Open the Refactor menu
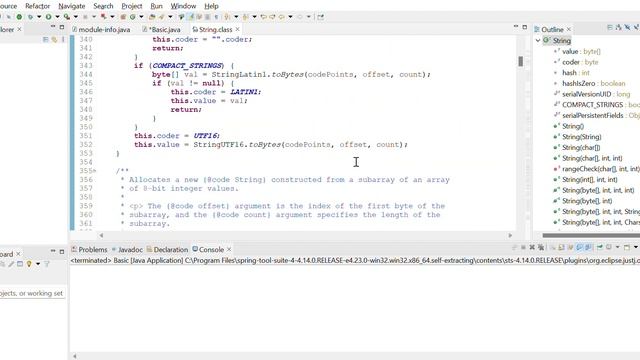 coord(38,6)
